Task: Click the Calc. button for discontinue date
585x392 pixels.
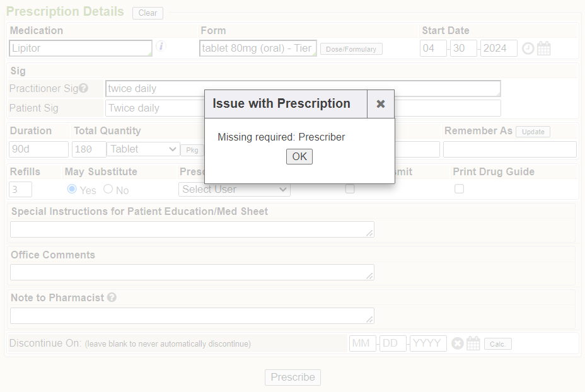Action: (x=498, y=344)
